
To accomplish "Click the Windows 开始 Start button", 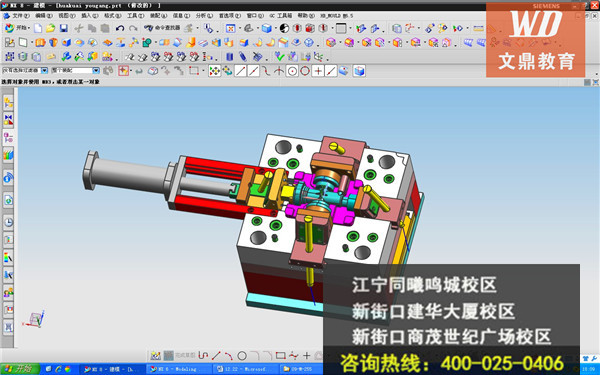I will (20, 369).
